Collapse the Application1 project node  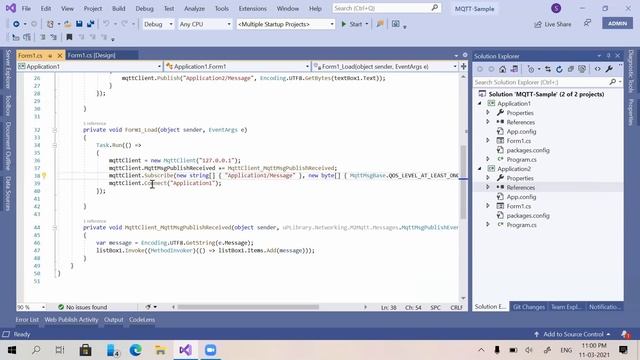pos(480,104)
